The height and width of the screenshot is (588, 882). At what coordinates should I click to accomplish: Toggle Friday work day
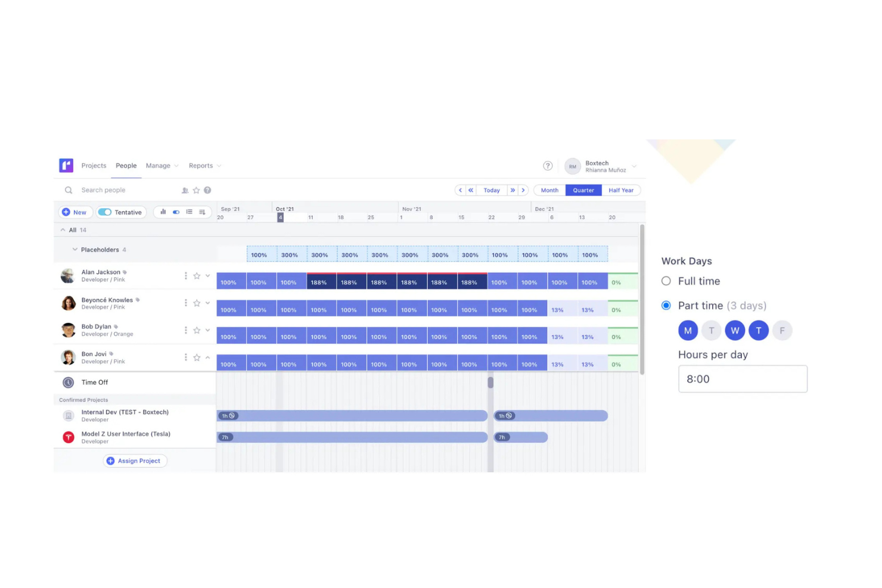[782, 330]
